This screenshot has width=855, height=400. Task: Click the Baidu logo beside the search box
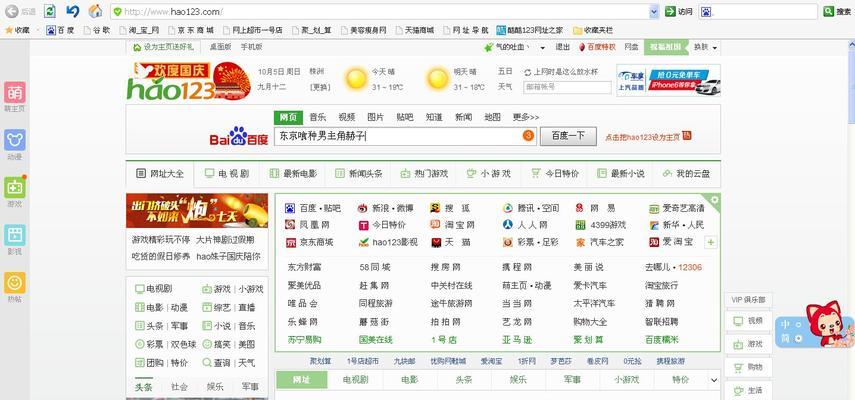click(239, 136)
